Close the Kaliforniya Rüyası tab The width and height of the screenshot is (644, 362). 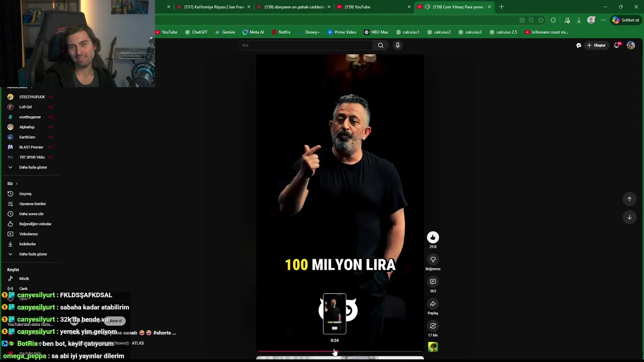pyautogui.click(x=249, y=7)
